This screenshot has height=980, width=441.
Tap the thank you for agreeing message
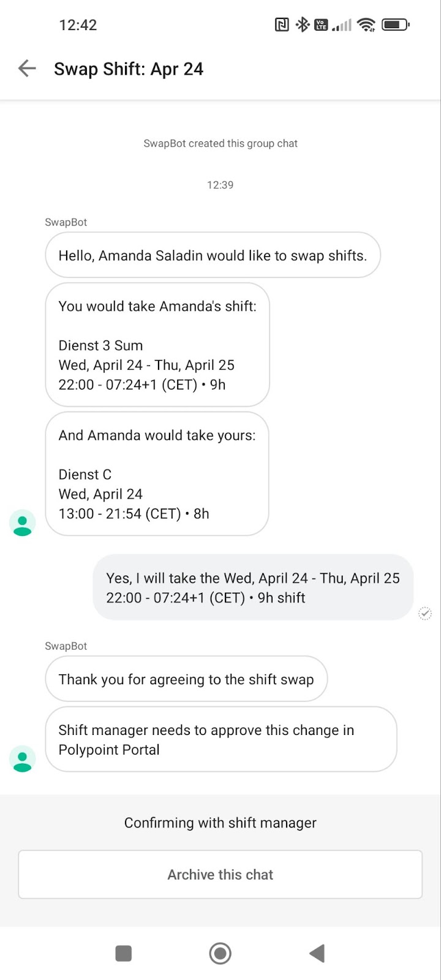click(186, 679)
